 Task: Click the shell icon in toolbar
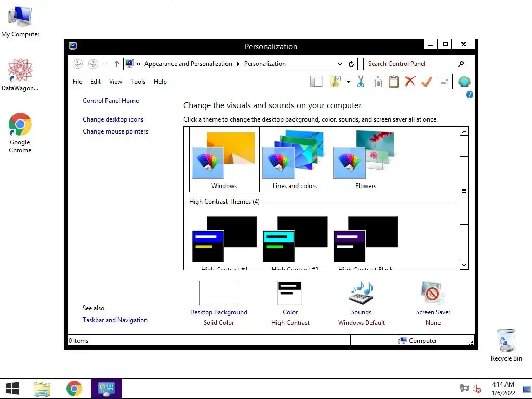(x=464, y=82)
